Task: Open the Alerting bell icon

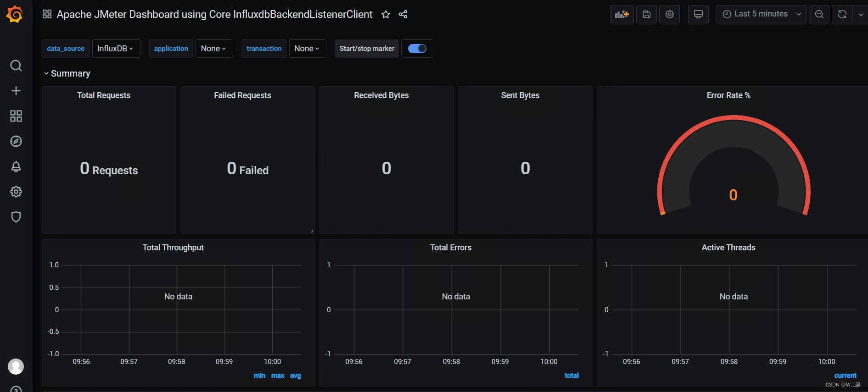Action: point(16,166)
